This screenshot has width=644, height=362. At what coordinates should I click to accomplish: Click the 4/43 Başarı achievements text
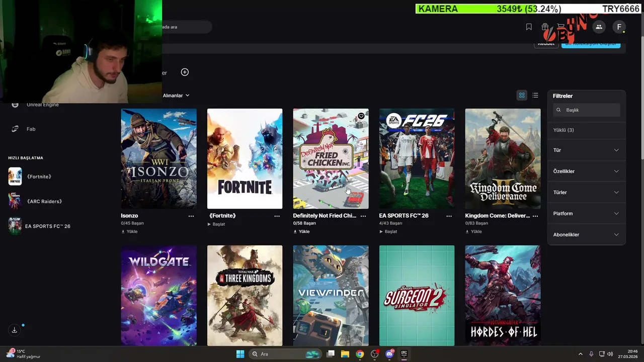coord(390,223)
